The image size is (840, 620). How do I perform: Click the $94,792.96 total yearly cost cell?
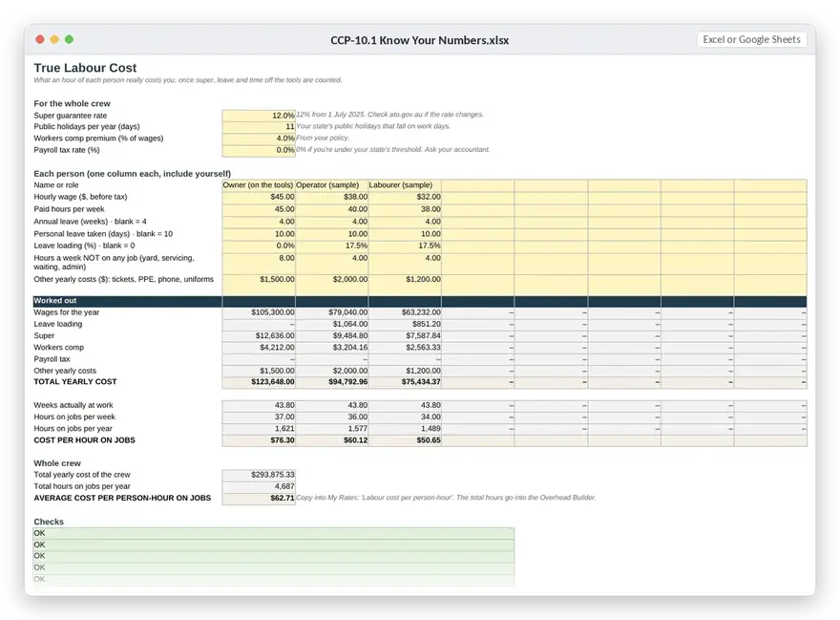click(x=331, y=382)
